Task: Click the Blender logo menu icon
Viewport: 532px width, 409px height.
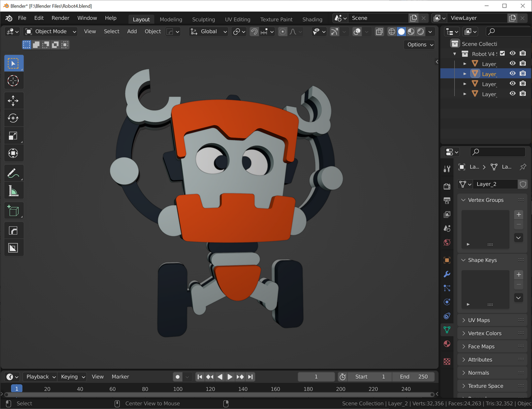Action: [x=9, y=18]
